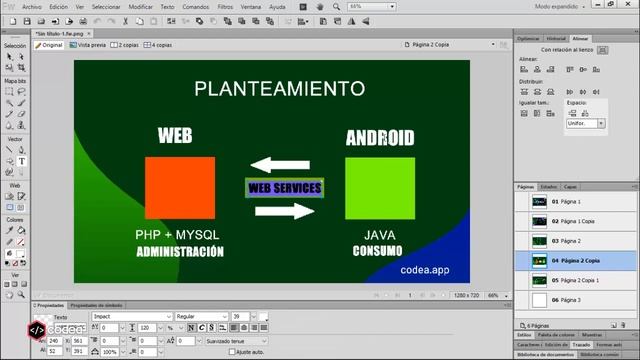Toggle Con relación al lienzo button
Image resolution: width=640 pixels, height=360 pixels.
(x=602, y=50)
